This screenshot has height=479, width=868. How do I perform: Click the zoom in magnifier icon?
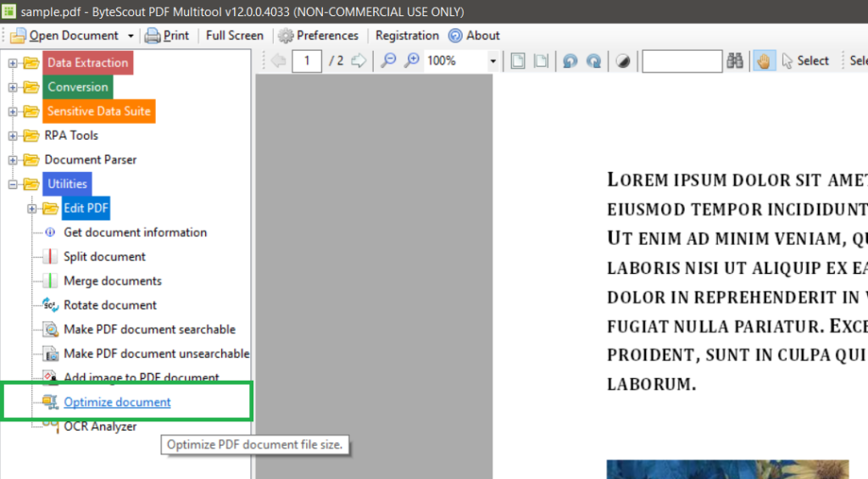point(412,61)
